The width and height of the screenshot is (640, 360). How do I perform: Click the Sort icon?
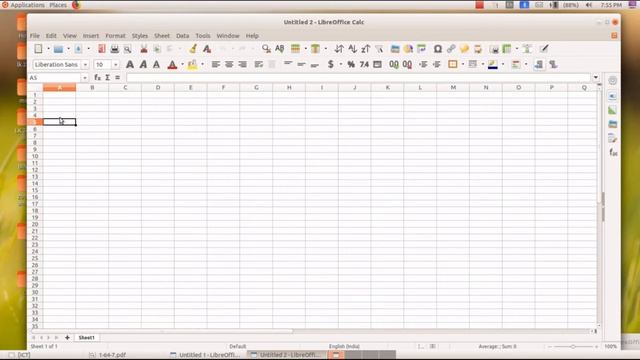point(339,49)
